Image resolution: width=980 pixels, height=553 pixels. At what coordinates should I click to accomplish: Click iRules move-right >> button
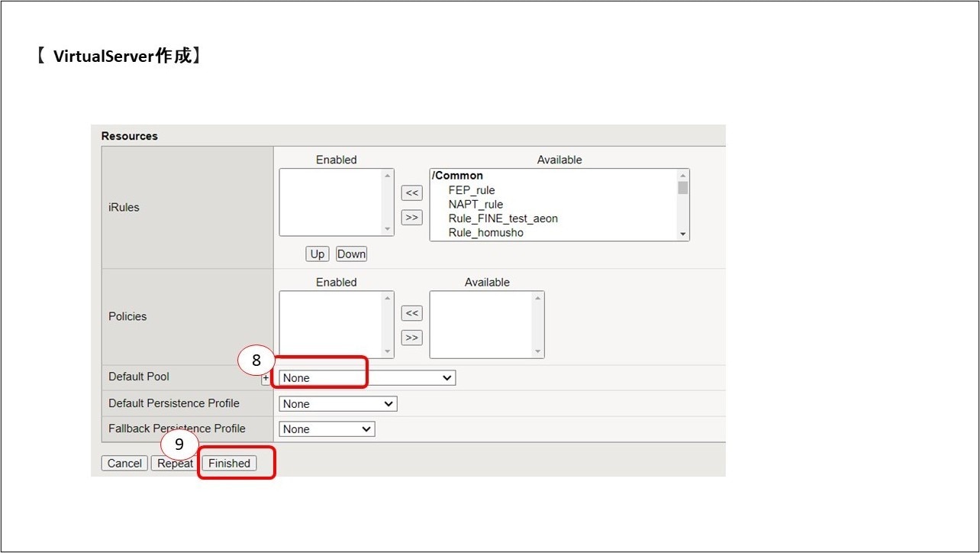(x=411, y=218)
